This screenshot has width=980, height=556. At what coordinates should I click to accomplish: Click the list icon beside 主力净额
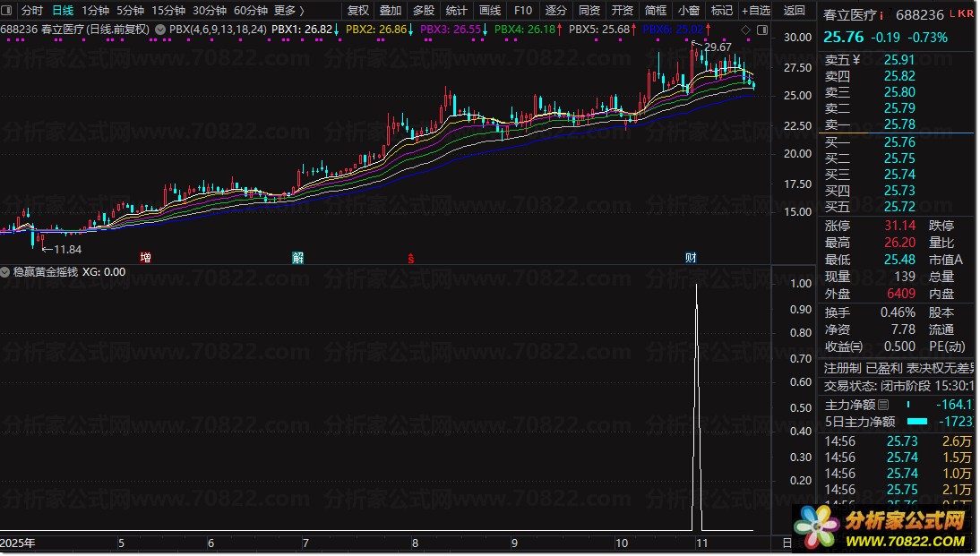coord(883,406)
